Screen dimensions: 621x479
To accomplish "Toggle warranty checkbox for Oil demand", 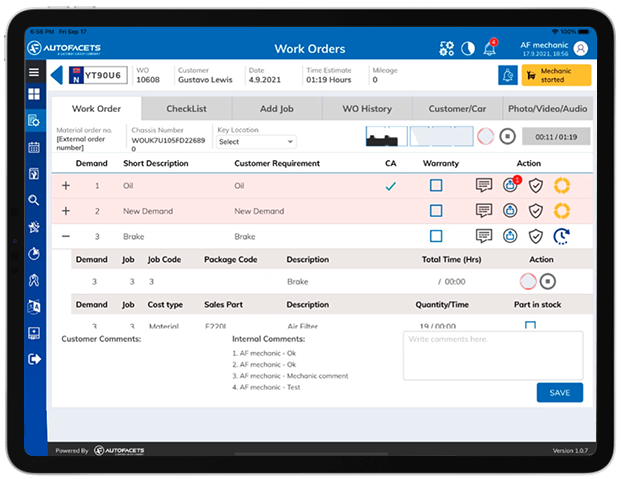I will (x=436, y=185).
